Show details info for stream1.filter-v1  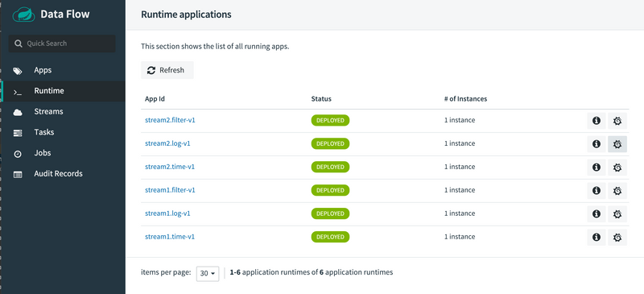tap(597, 191)
